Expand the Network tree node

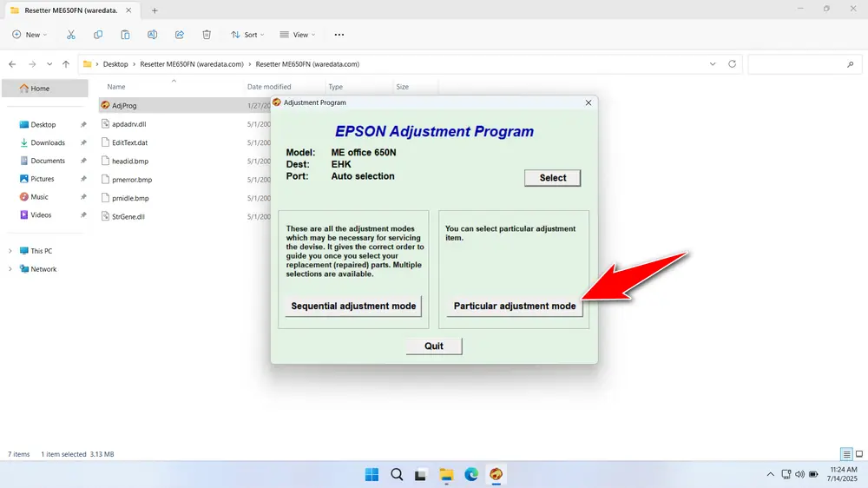[10, 269]
